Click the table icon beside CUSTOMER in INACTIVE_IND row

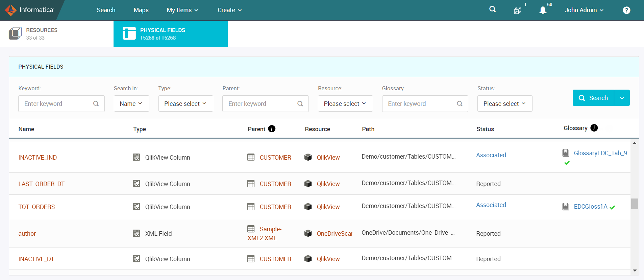[251, 157]
